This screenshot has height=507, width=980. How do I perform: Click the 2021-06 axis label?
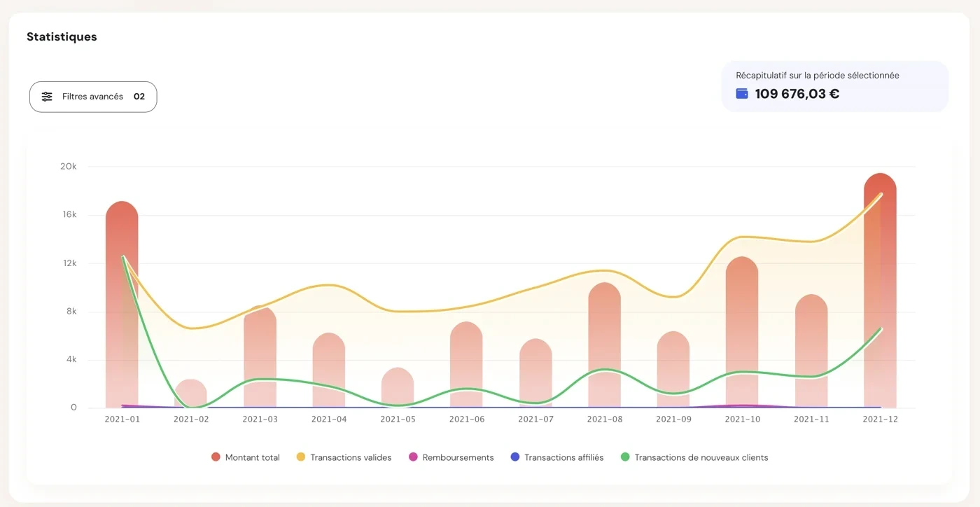pos(467,419)
